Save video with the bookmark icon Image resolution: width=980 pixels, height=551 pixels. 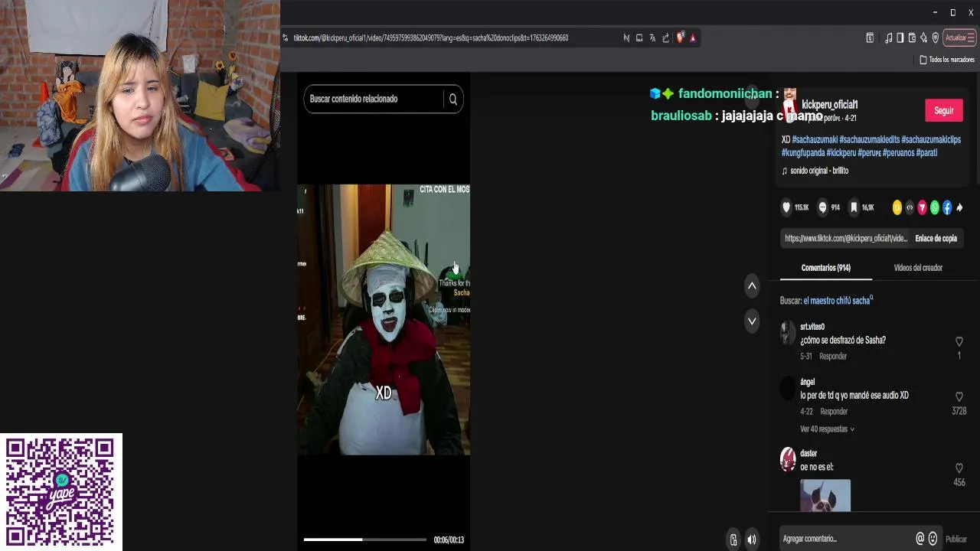click(854, 207)
